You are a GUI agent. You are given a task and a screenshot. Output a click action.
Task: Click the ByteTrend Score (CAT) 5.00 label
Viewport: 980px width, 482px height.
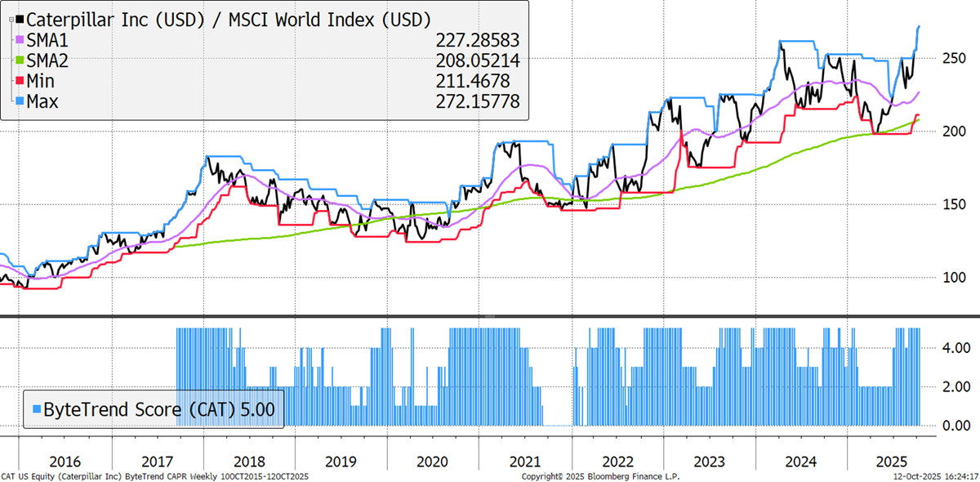pyautogui.click(x=158, y=408)
